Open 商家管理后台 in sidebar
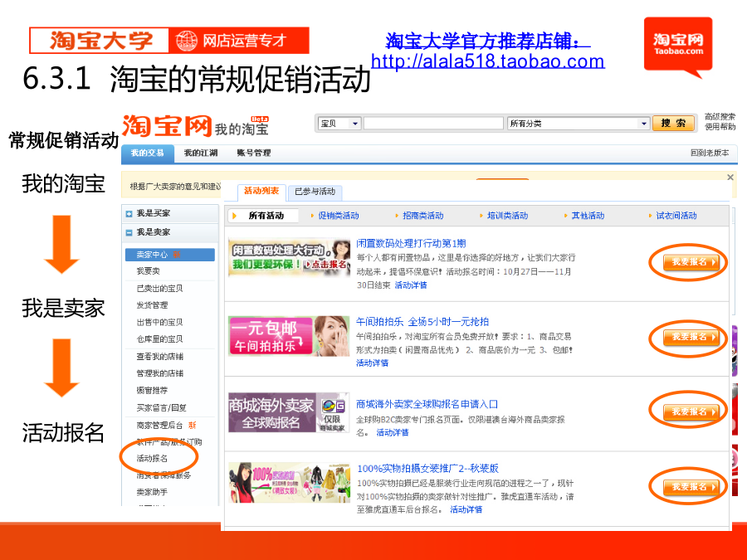 [x=159, y=426]
